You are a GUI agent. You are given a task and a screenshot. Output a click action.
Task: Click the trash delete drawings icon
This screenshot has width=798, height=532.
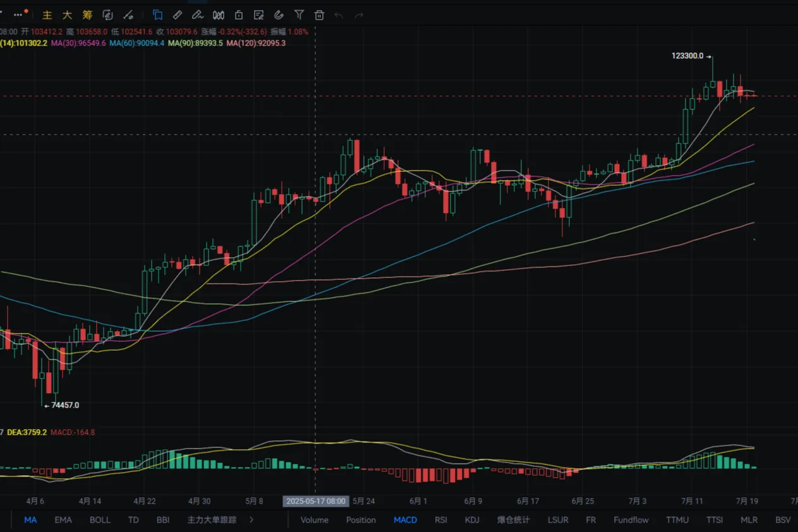pos(319,15)
